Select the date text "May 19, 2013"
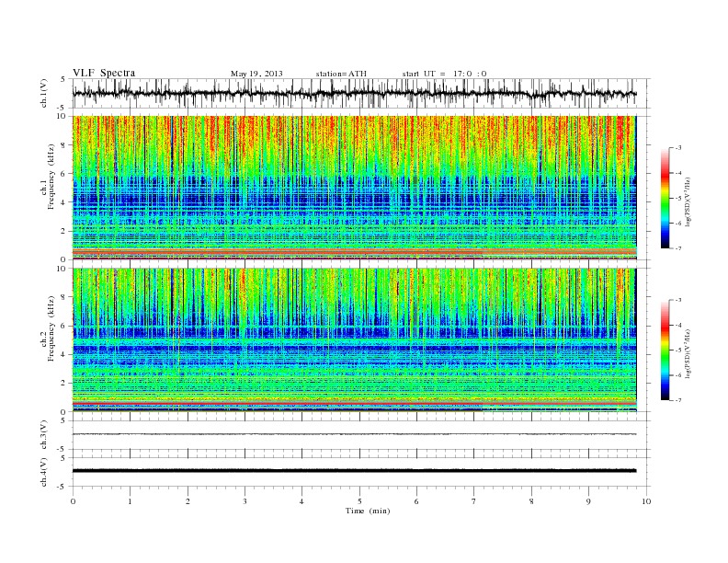The image size is (728, 563). click(x=256, y=74)
